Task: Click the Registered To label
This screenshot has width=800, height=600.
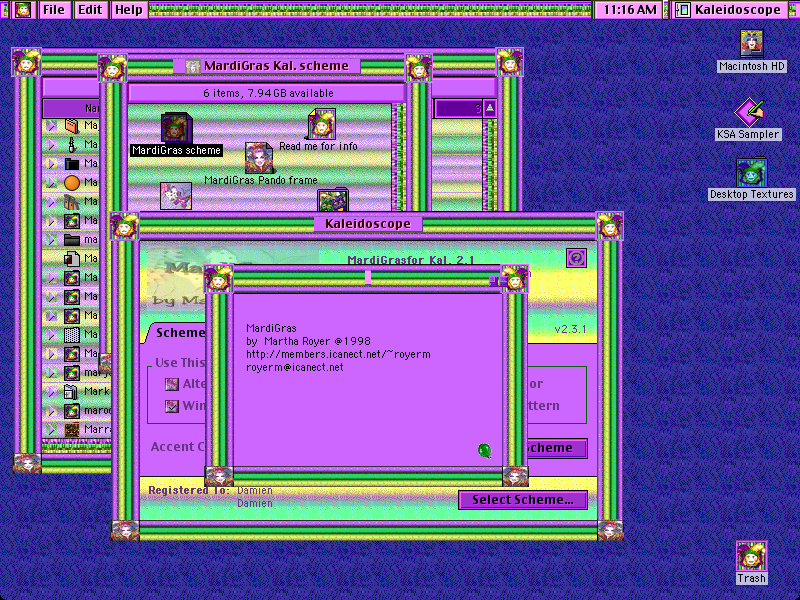Action: 188,490
